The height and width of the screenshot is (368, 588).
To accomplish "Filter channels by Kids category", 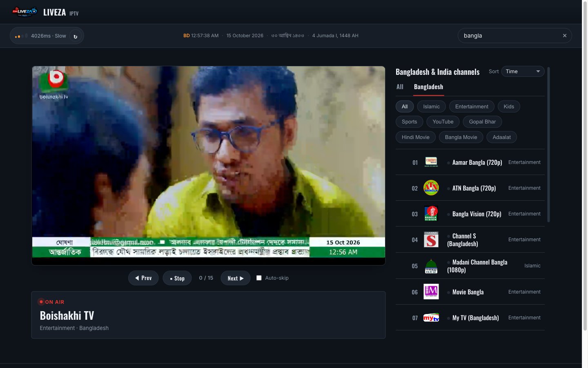I will click(509, 107).
